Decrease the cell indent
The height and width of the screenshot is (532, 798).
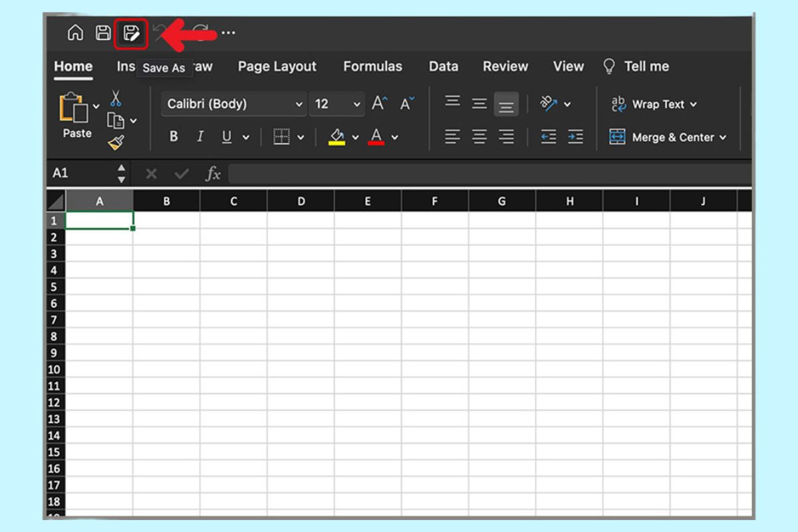click(549, 137)
